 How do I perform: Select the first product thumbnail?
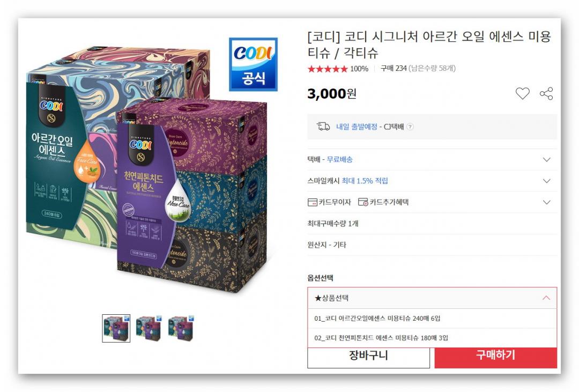116,328
